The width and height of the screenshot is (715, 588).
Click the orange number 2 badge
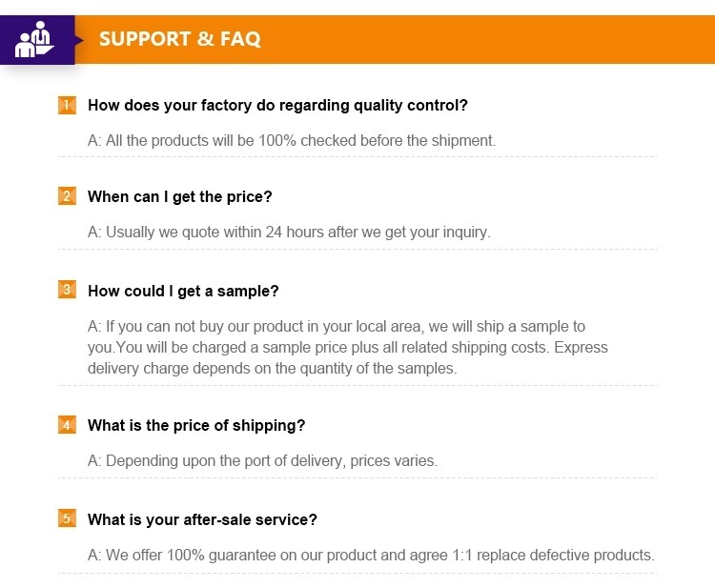67,196
